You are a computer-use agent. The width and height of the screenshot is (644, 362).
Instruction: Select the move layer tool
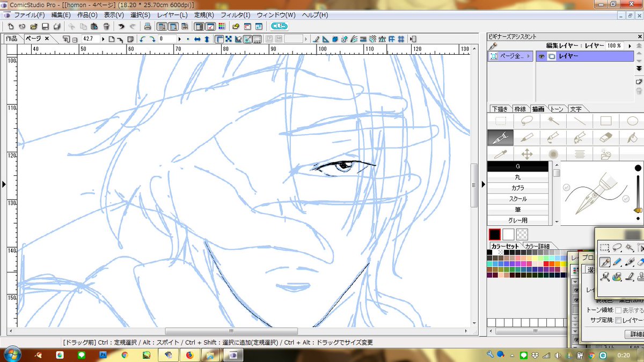coord(526,154)
